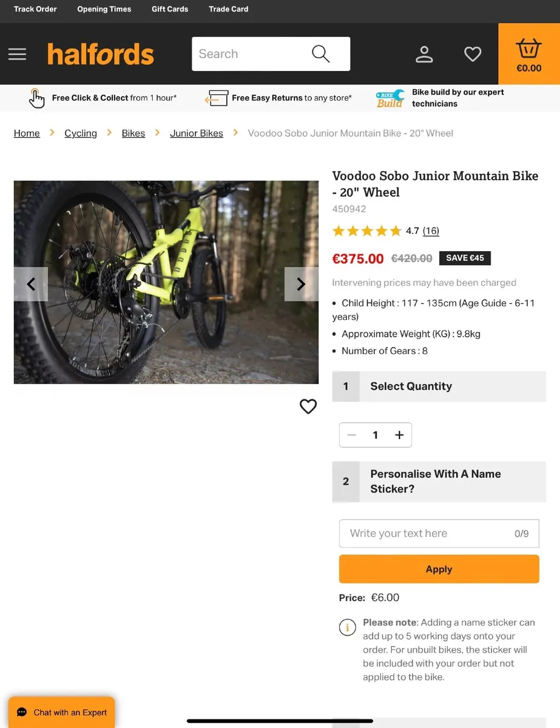This screenshot has height=728, width=560.
Task: Select Gift Cards in the top bar
Action: 169,9
